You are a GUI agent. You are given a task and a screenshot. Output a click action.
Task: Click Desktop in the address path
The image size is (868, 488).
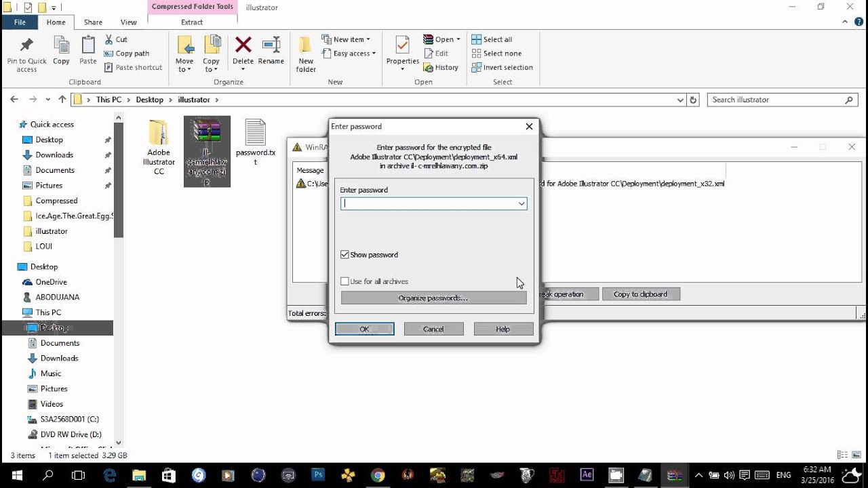tap(149, 100)
